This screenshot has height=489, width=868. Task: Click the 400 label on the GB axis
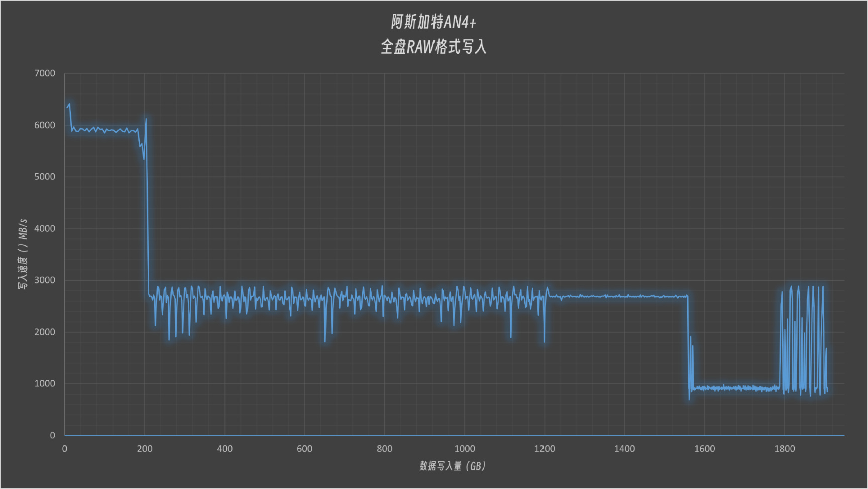(x=225, y=449)
